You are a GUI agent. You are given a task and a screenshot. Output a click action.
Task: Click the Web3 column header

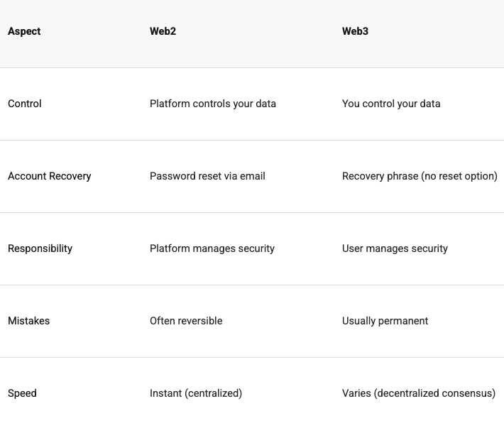coord(355,31)
